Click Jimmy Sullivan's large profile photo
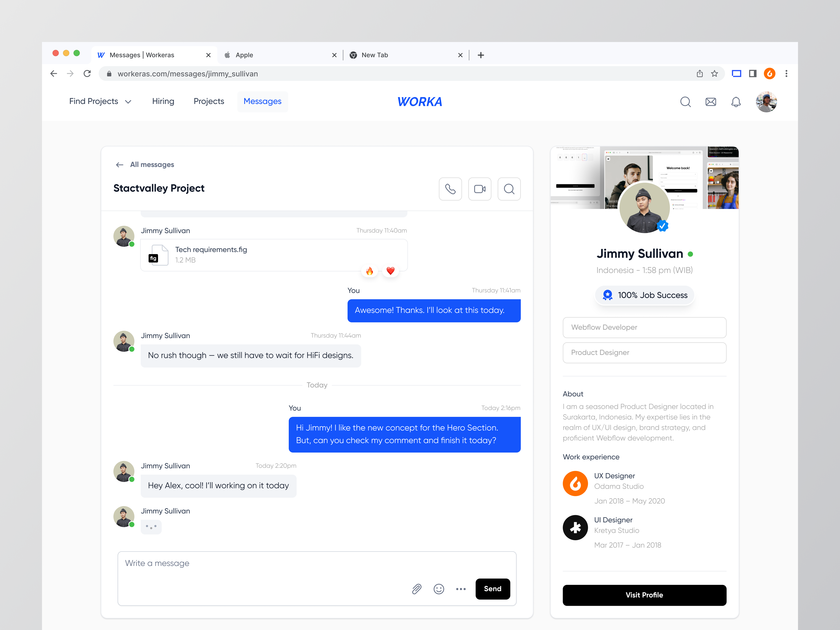The image size is (840, 630). point(644,208)
